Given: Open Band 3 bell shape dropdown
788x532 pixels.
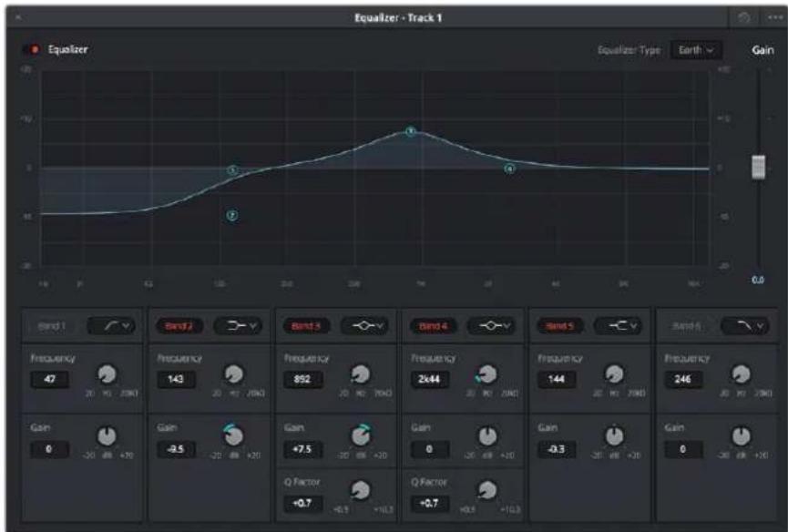Looking at the screenshot, I should pyautogui.click(x=365, y=326).
